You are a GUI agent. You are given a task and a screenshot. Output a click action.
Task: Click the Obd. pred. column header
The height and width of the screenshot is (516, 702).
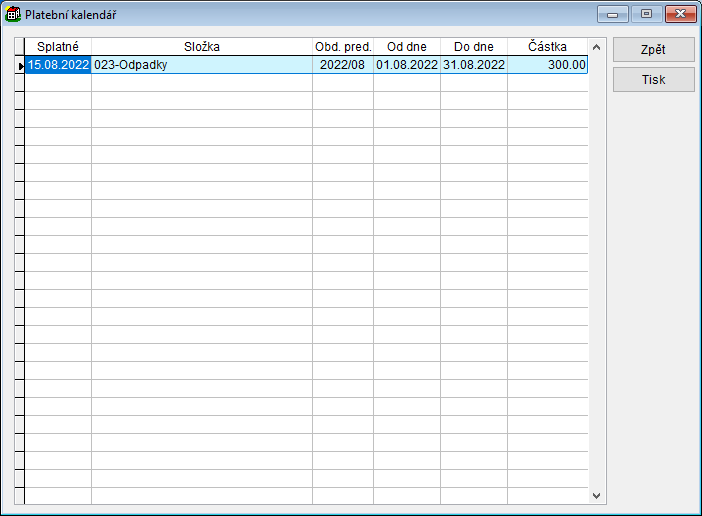click(x=343, y=47)
